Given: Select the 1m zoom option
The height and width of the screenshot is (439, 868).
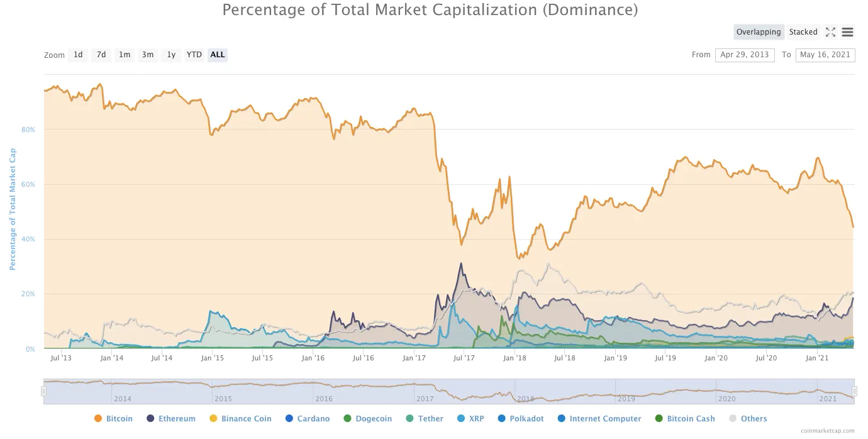Looking at the screenshot, I should coord(125,55).
